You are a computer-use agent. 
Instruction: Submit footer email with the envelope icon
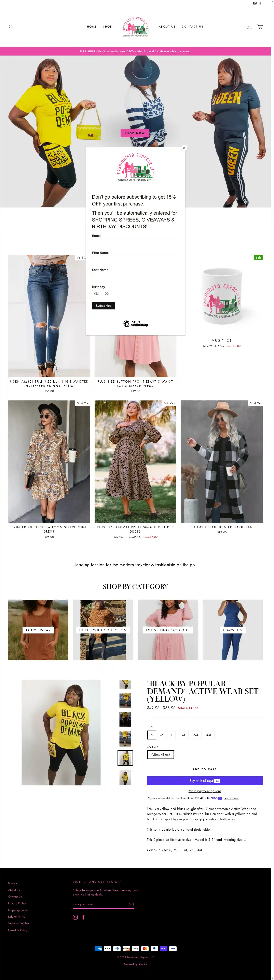coord(131,904)
